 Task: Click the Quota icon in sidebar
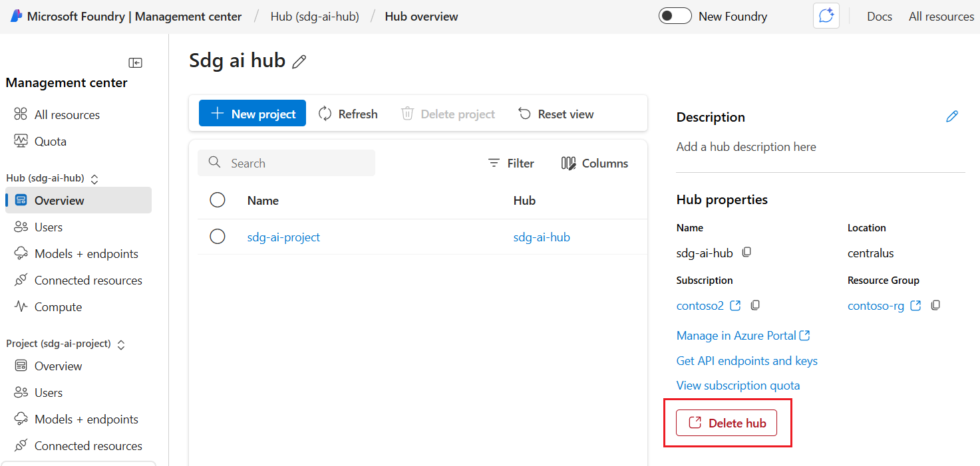pyautogui.click(x=21, y=141)
